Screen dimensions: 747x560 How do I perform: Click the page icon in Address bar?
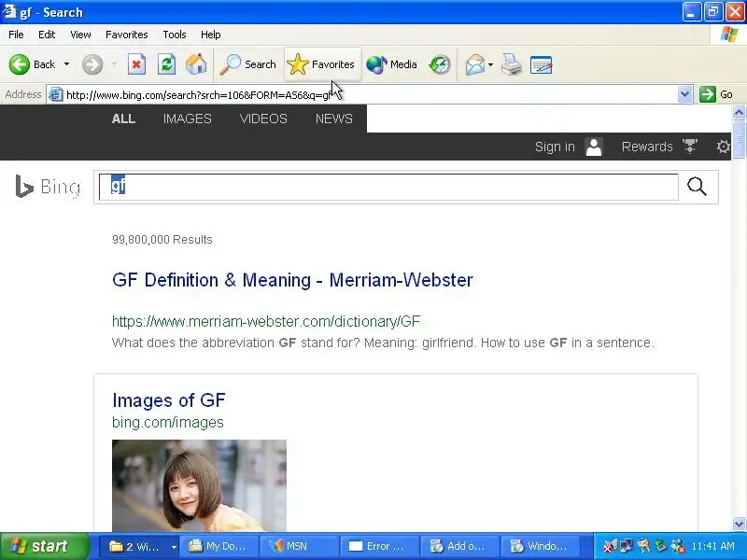56,95
